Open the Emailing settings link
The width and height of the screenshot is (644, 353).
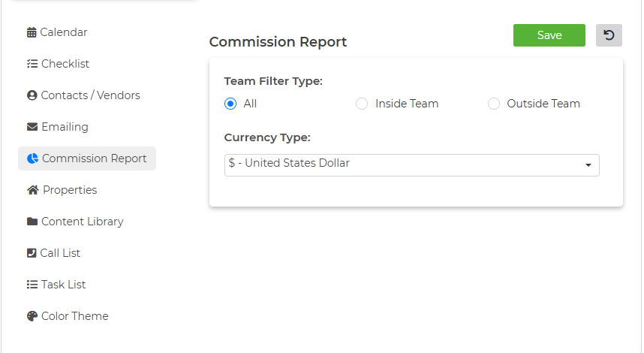(58, 127)
